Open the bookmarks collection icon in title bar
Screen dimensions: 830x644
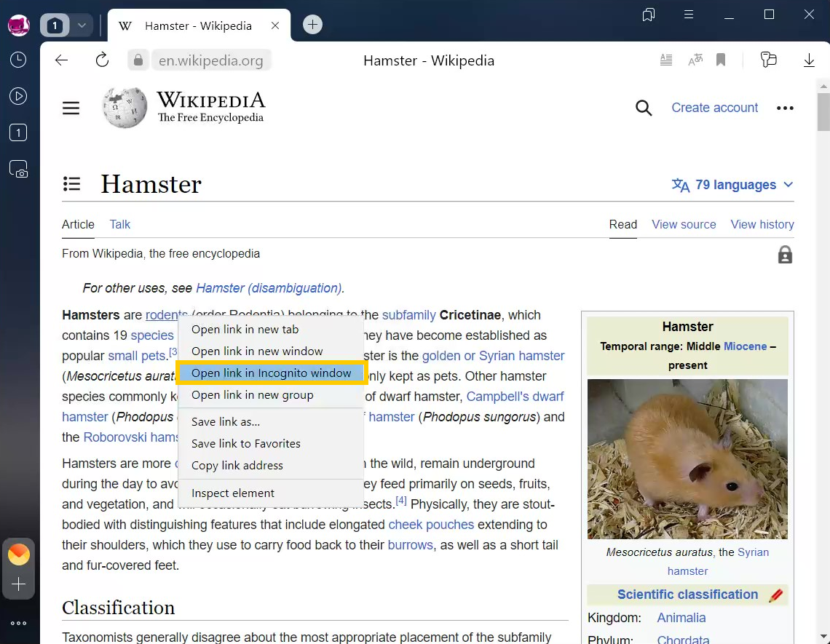(649, 15)
